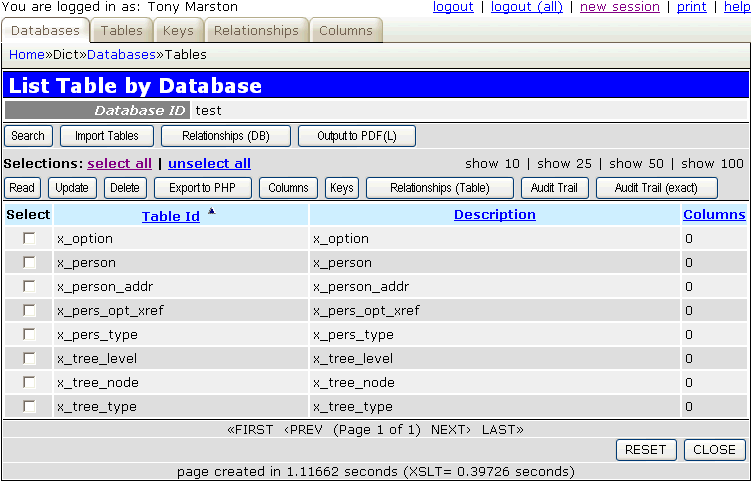Image resolution: width=752 pixels, height=482 pixels.
Task: Toggle the x_pers_type row checkbox
Action: [x=30, y=335]
